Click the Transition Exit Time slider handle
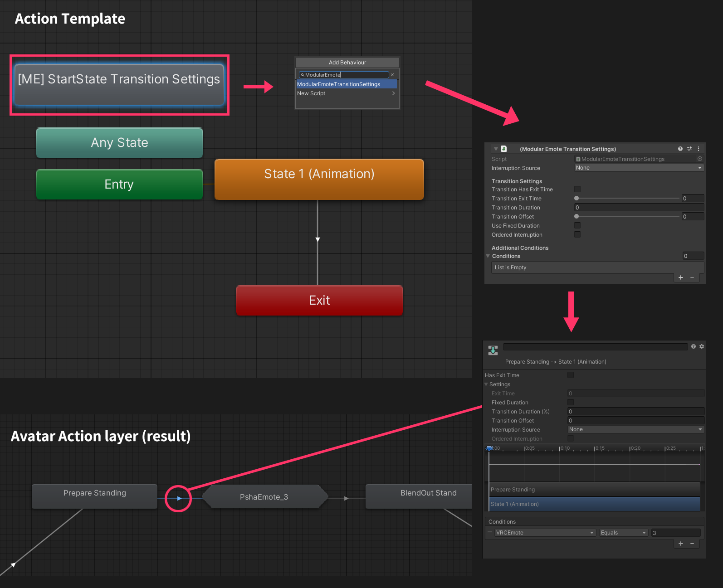Image resolution: width=723 pixels, height=588 pixels. coord(576,198)
